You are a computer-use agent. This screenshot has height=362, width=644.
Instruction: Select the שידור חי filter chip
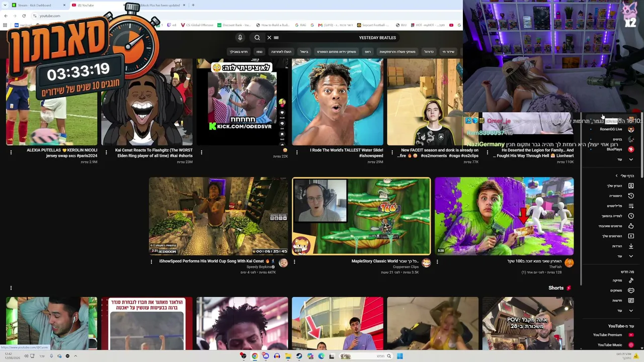[448, 52]
